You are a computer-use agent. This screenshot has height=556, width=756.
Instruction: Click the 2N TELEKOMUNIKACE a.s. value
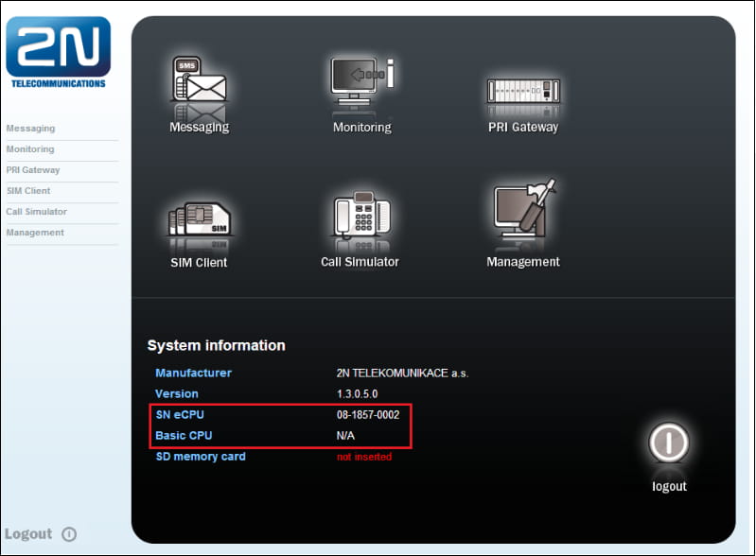point(402,373)
